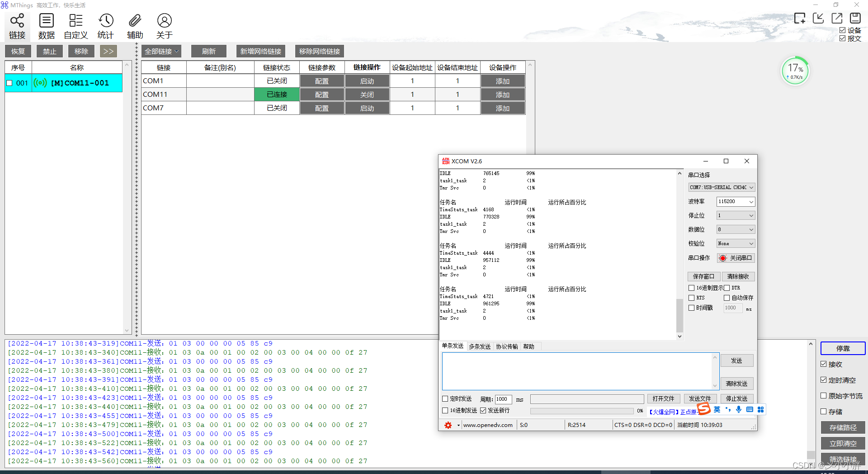Click the red record icon beside 关闭串口
Image resolution: width=868 pixels, height=474 pixels.
click(722, 258)
